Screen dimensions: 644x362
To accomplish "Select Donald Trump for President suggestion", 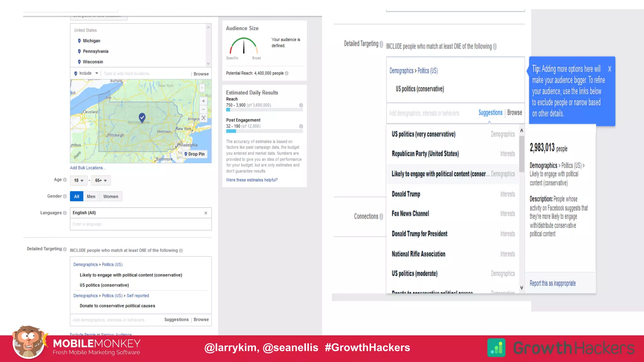I will (x=453, y=234).
